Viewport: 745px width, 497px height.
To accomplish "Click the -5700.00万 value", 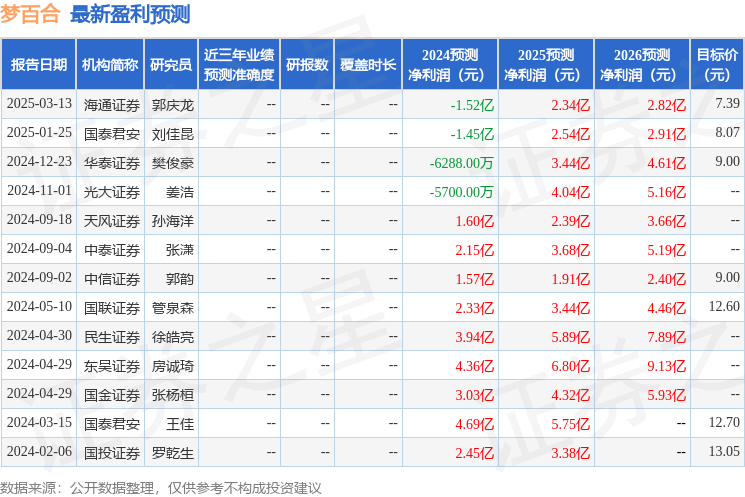I will point(461,192).
